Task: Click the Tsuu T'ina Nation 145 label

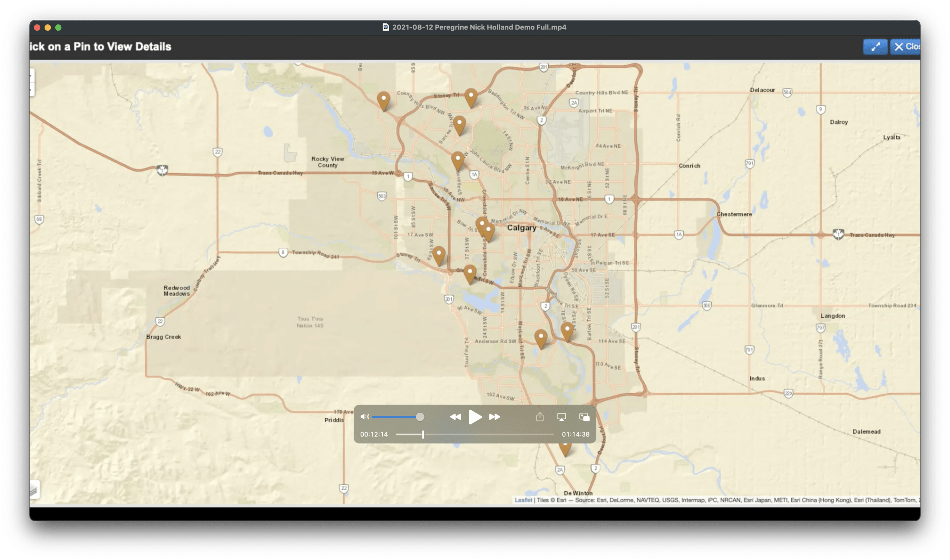Action: 310,322
